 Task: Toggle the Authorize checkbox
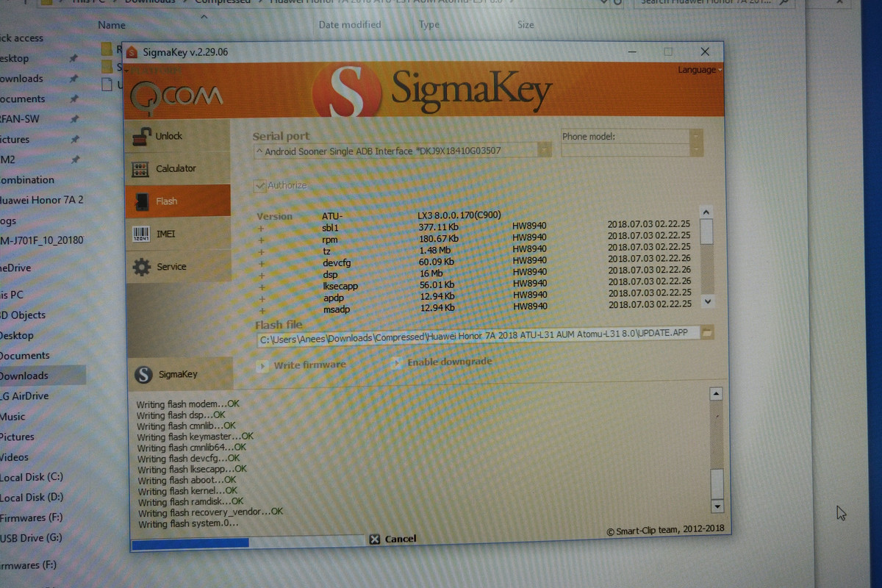[259, 186]
